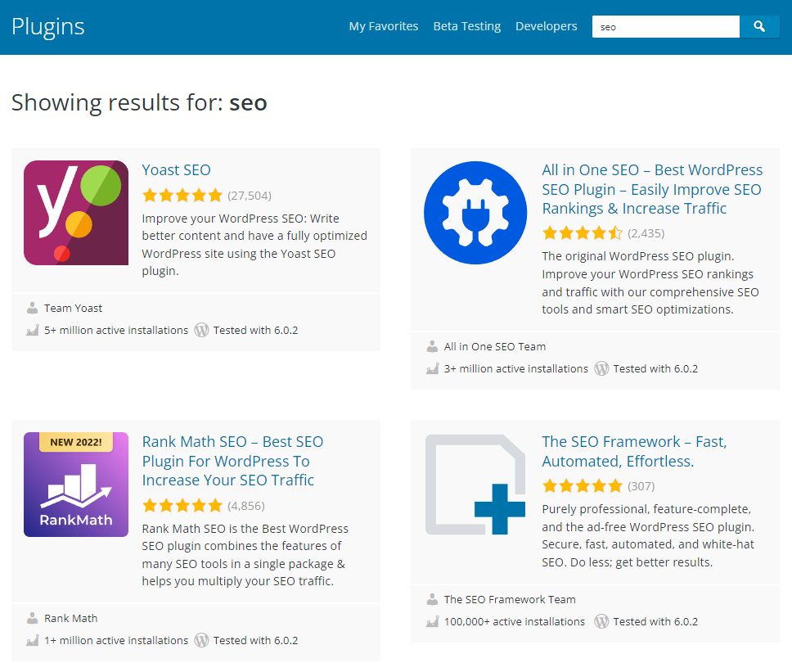Click installations chart icon under Rank Math
Image resolution: width=792 pixels, height=672 pixels.
33,641
